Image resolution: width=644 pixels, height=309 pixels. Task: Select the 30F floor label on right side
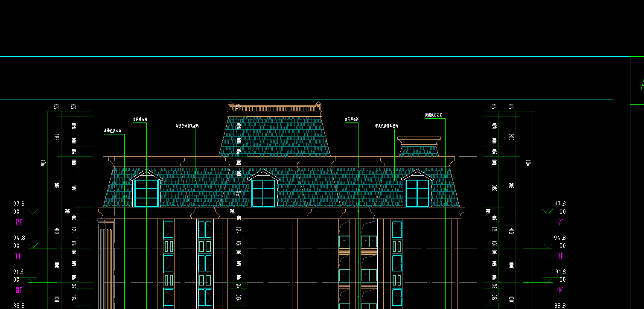coord(560,290)
